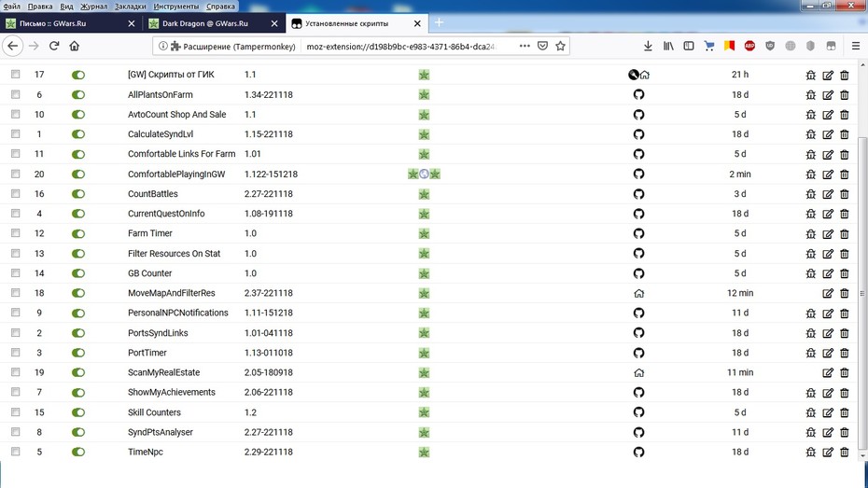
Task: Select checkbox for CalculateSyndLvl row
Action: (x=16, y=133)
